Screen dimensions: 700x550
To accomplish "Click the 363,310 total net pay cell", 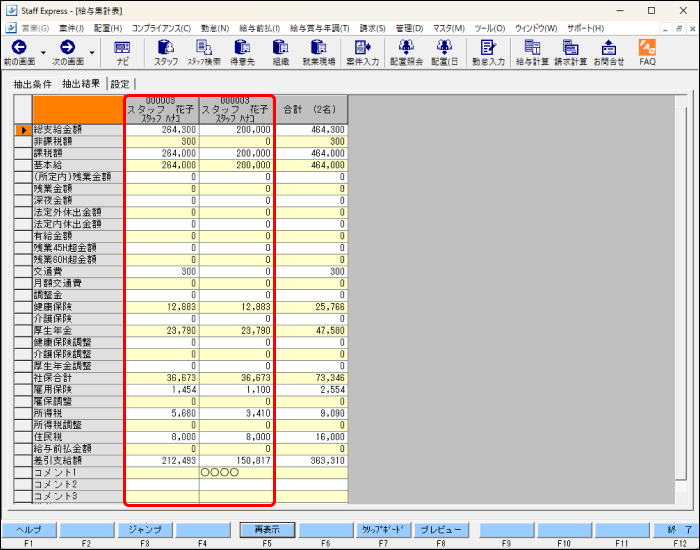I will click(311, 461).
